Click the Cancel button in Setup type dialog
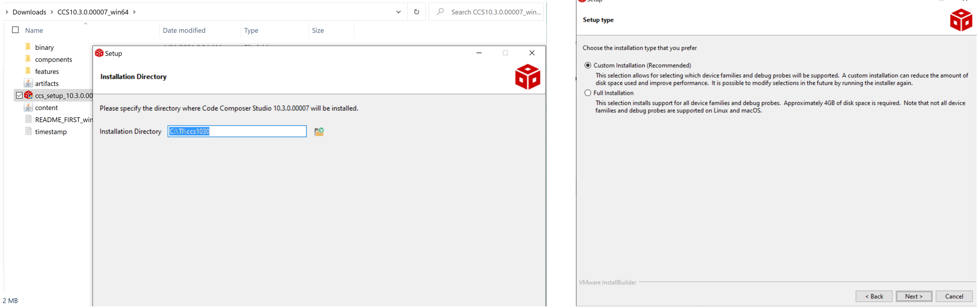Viewport: 980px width, 308px height. click(x=954, y=296)
